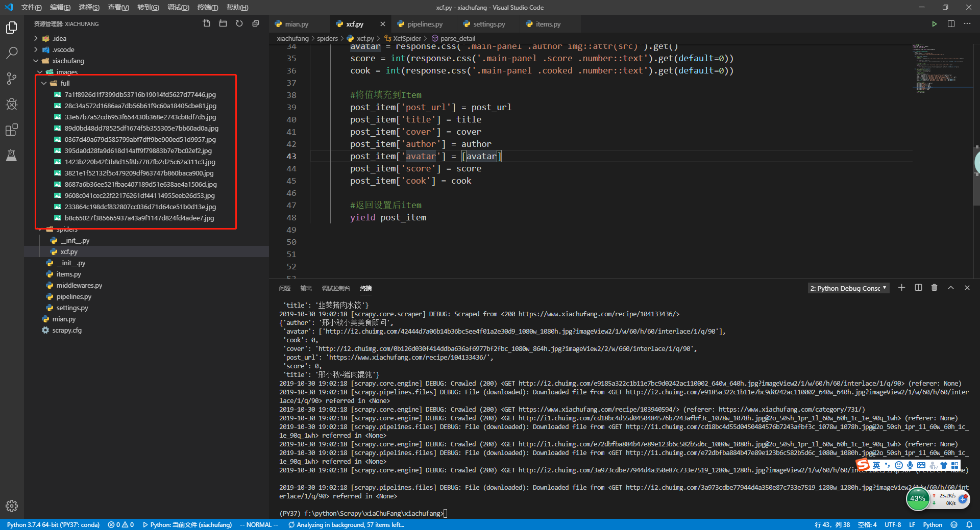980x530 pixels.
Task: Switch to the pipelines.py tab
Action: point(425,24)
